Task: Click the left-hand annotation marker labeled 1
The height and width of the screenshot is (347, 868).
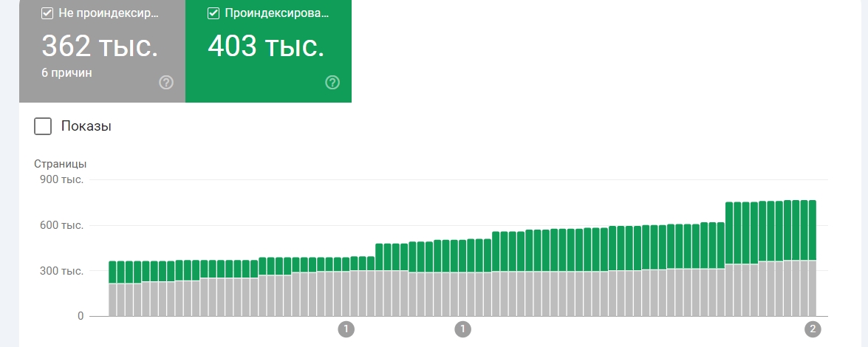Action: 346,330
